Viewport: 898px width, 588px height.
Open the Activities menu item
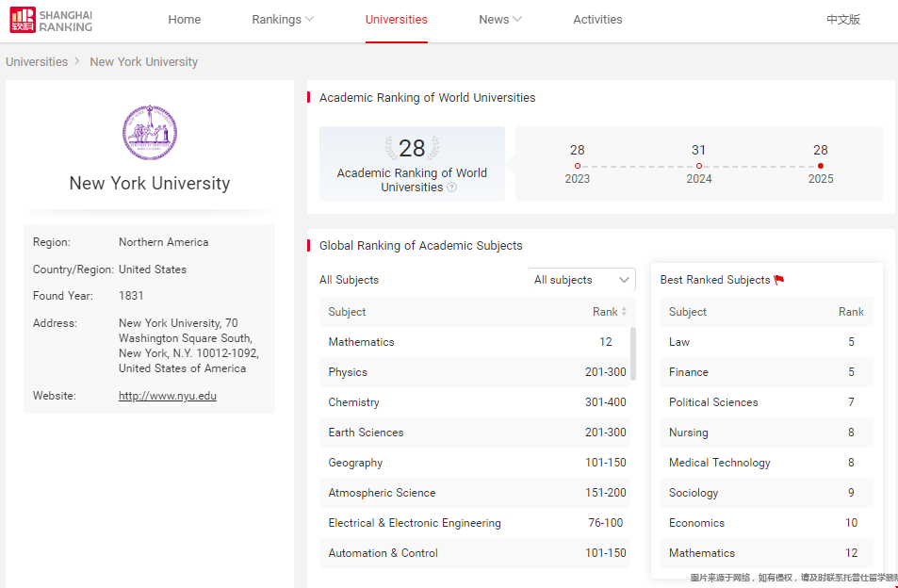597,18
